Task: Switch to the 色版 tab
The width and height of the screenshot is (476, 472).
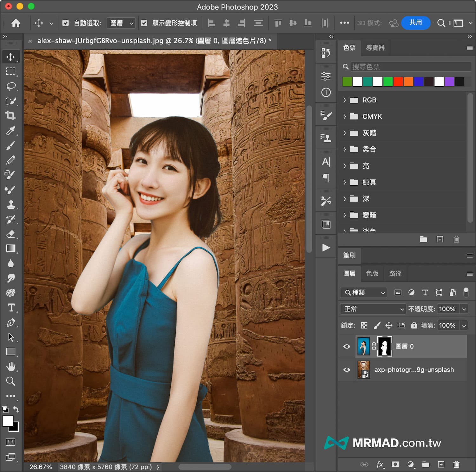Action: click(372, 274)
